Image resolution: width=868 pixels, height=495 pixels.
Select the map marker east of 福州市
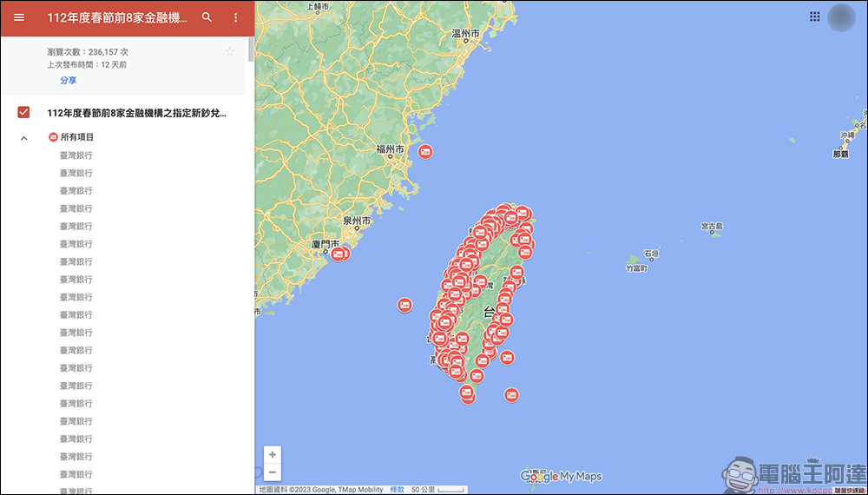425,152
